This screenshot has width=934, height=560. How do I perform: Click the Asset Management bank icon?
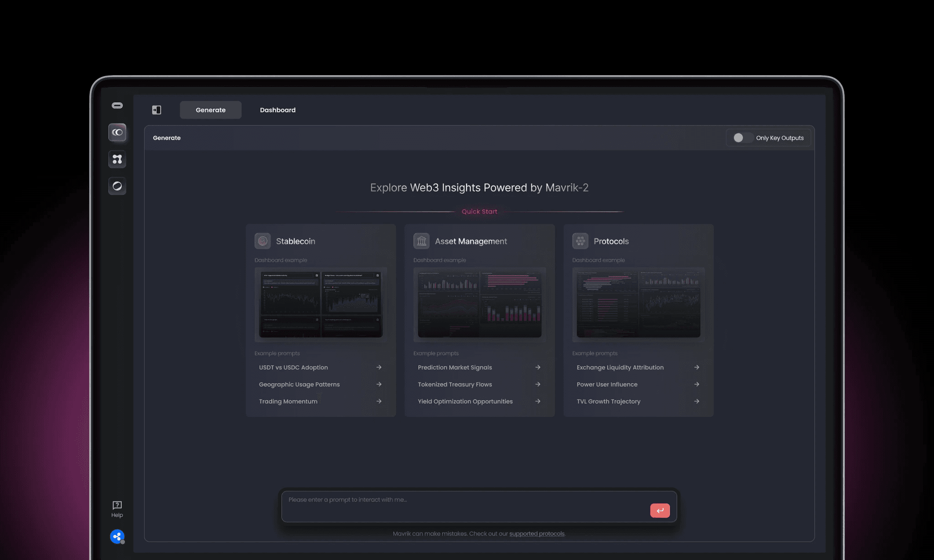point(421,241)
